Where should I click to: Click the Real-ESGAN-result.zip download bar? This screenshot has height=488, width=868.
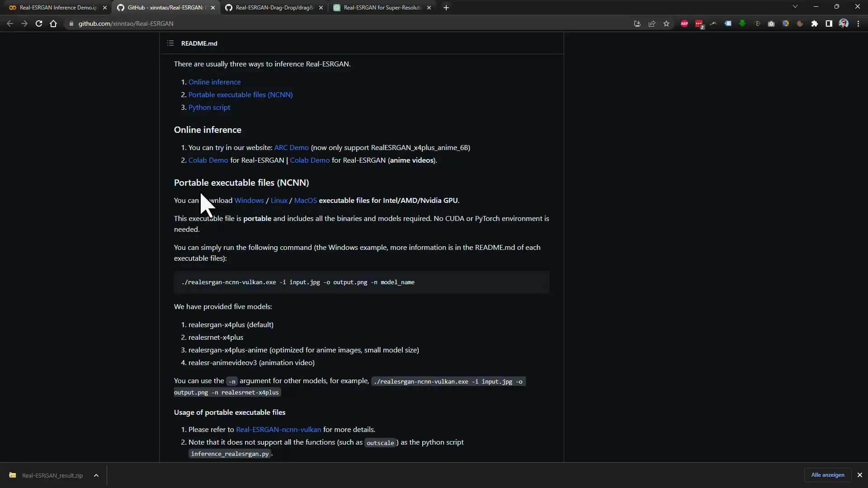[x=52, y=475]
